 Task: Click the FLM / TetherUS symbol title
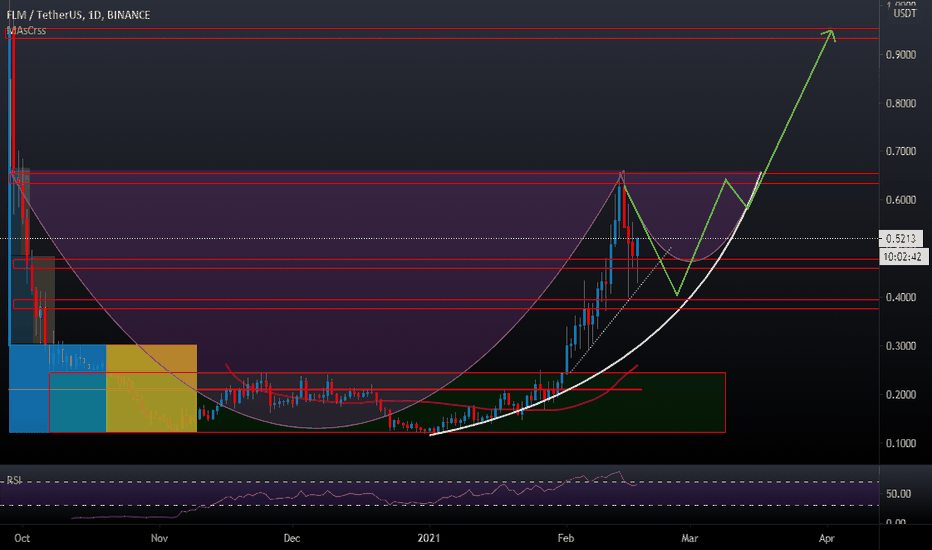[x=78, y=15]
